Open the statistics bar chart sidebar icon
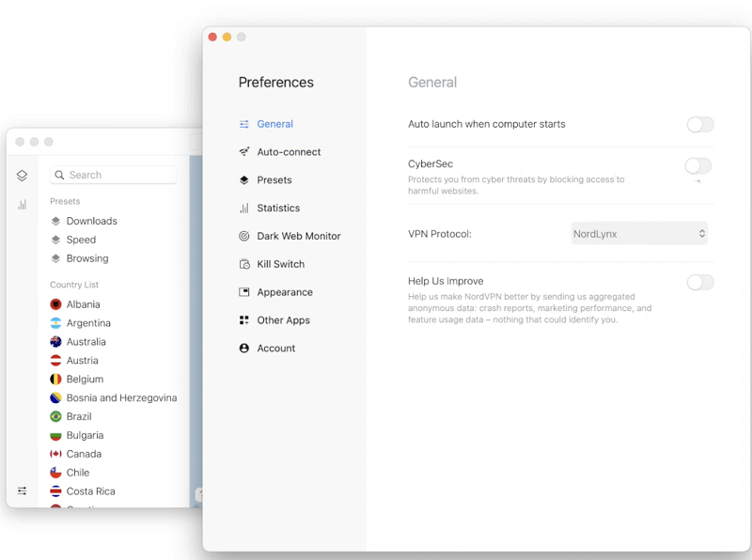 [x=22, y=204]
